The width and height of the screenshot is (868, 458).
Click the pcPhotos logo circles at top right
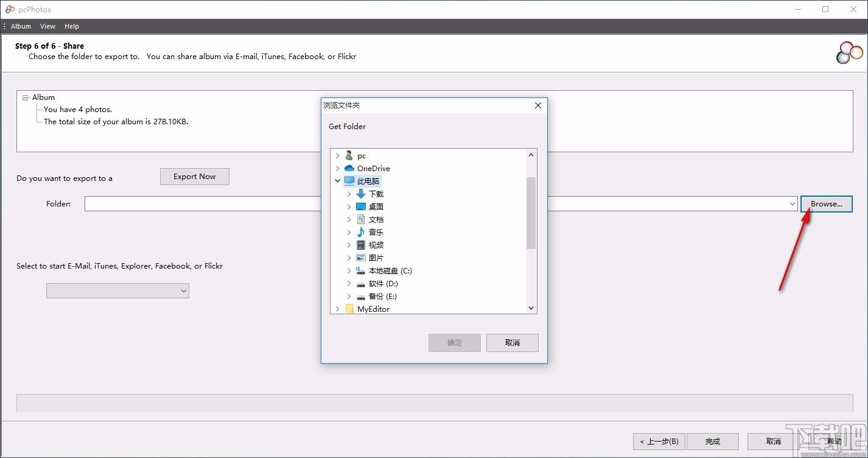(x=850, y=52)
